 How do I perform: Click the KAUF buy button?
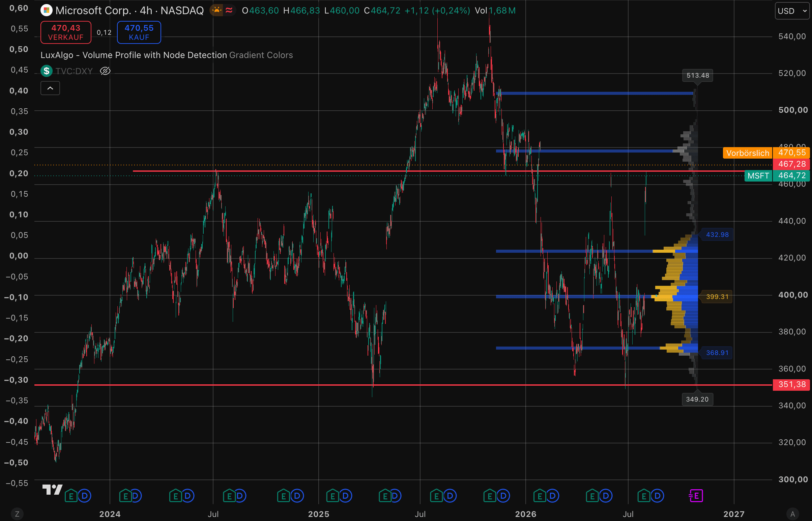pyautogui.click(x=139, y=32)
